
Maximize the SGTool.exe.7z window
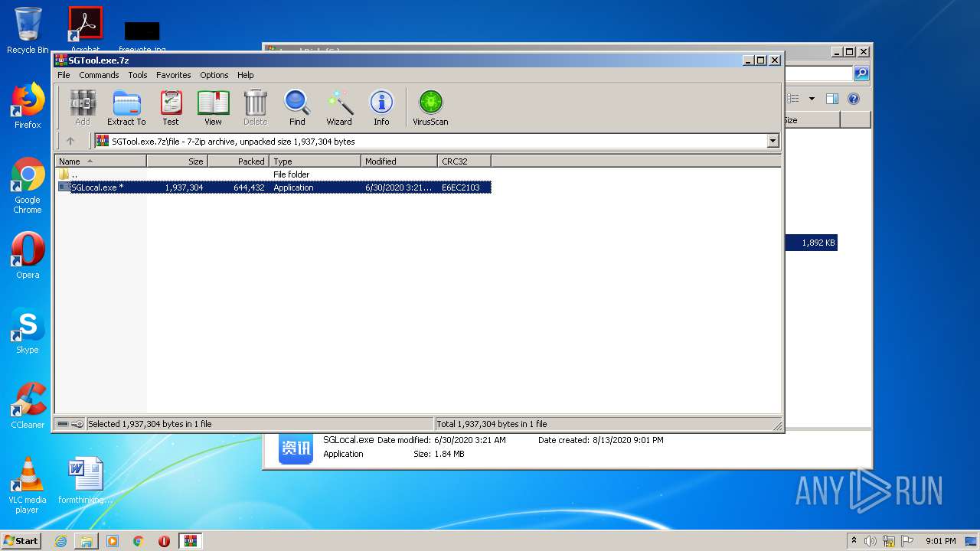pos(761,60)
